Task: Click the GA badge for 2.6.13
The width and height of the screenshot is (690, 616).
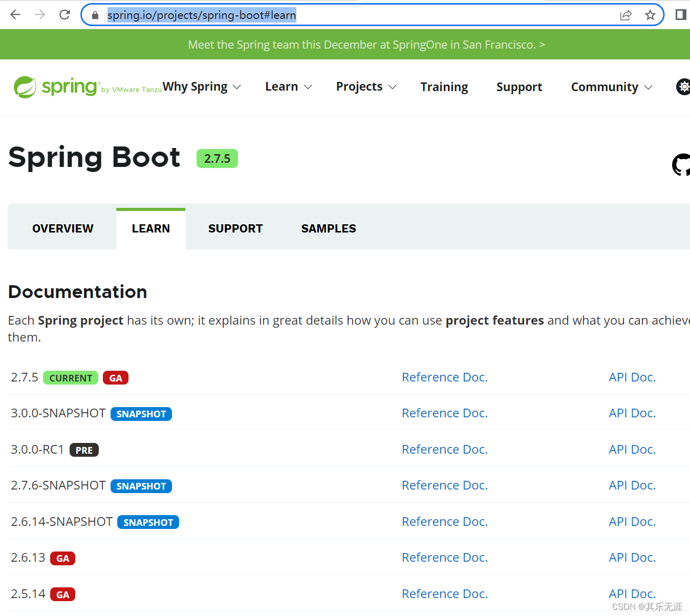Action: [x=62, y=558]
